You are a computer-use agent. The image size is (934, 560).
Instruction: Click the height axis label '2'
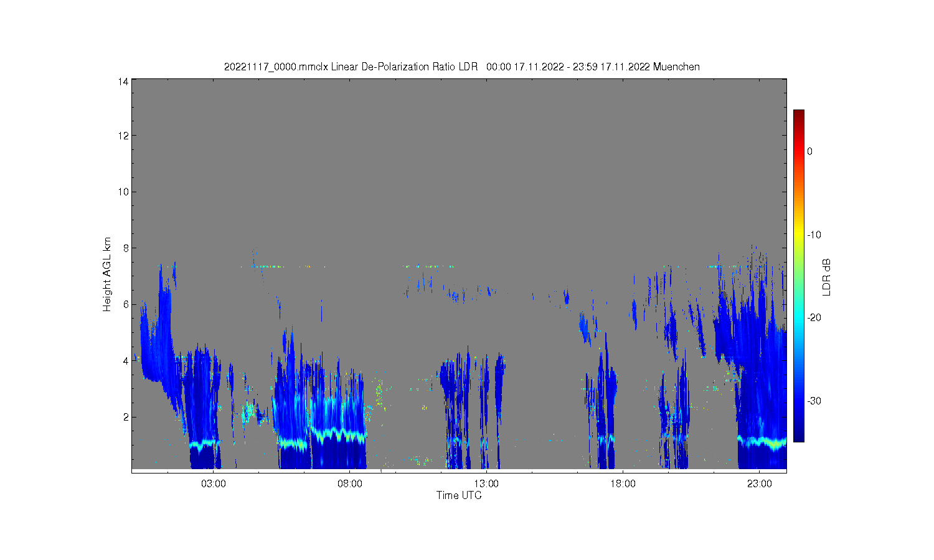pos(126,417)
